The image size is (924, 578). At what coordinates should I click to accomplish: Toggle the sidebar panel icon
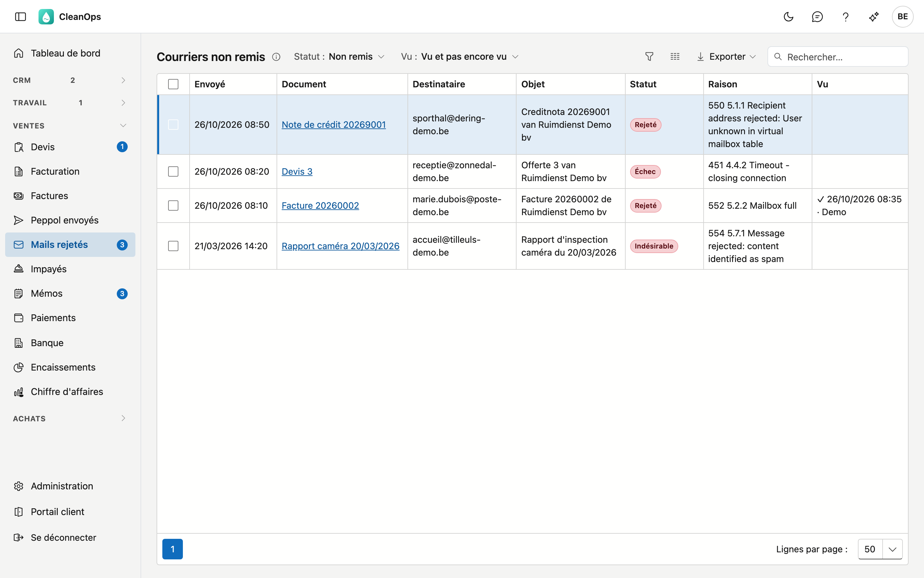20,16
